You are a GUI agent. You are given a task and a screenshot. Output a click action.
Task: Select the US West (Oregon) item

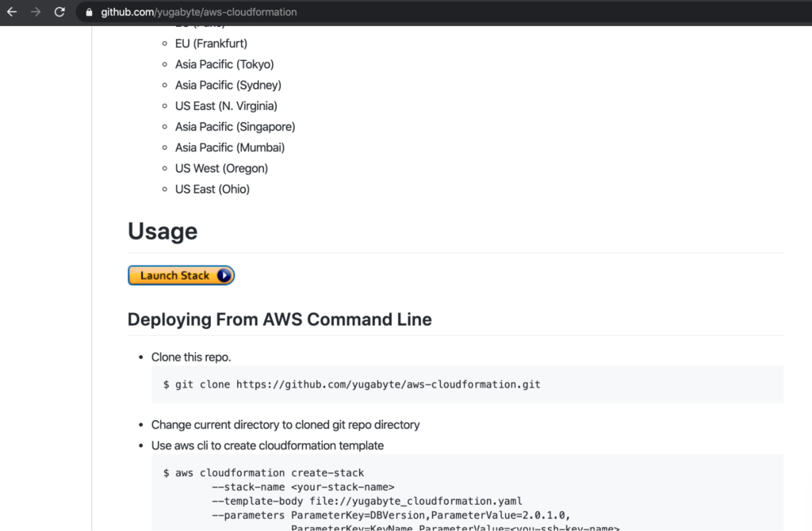click(221, 168)
